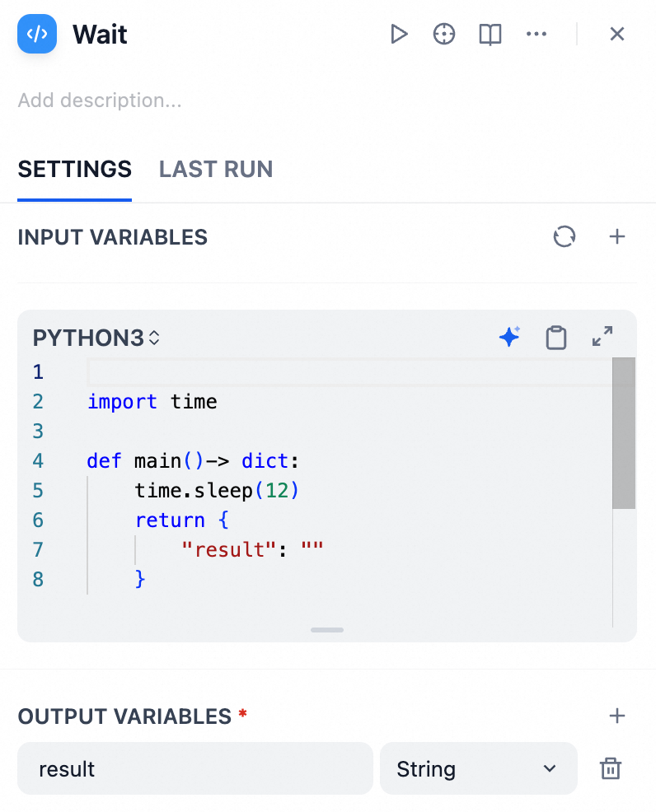Switch to the LAST RUN tab
656x812 pixels.
[x=216, y=170]
